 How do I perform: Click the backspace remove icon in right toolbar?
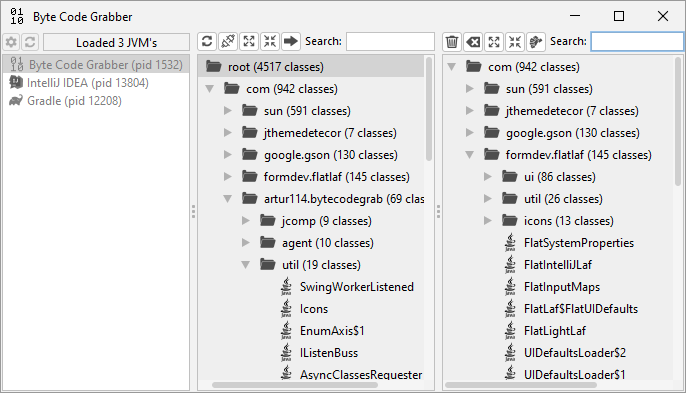tap(473, 42)
